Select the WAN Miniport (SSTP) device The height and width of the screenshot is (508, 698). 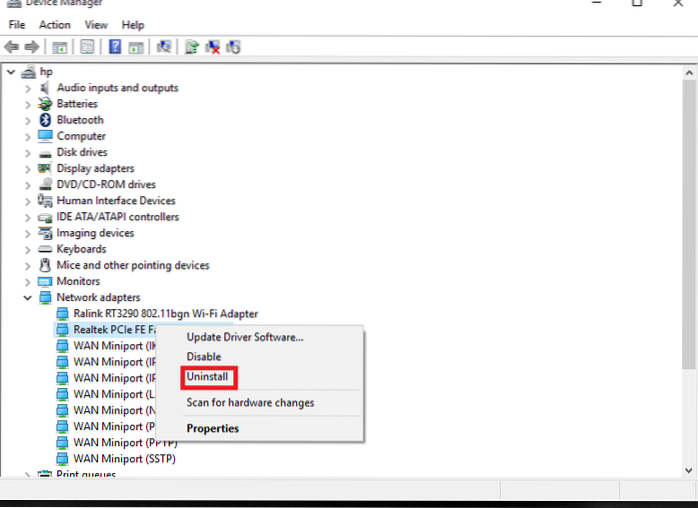coord(124,459)
